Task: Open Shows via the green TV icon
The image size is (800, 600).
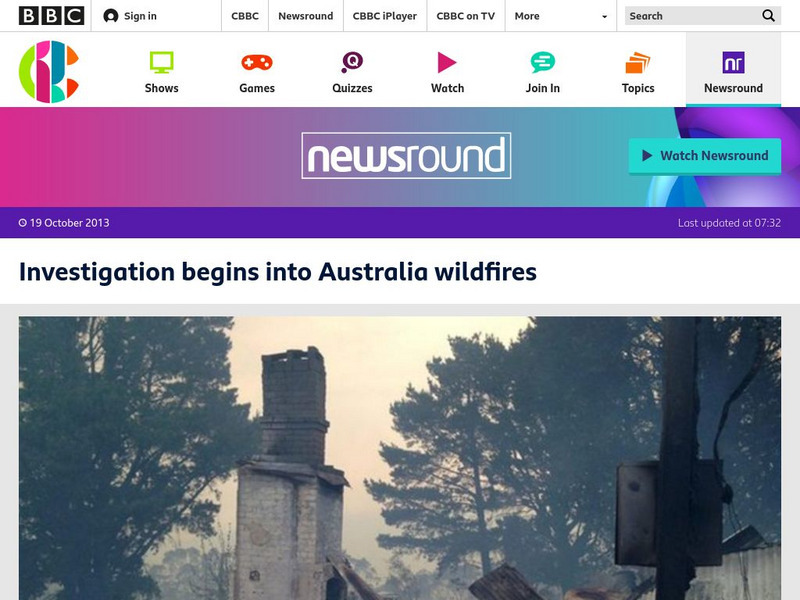Action: click(161, 62)
